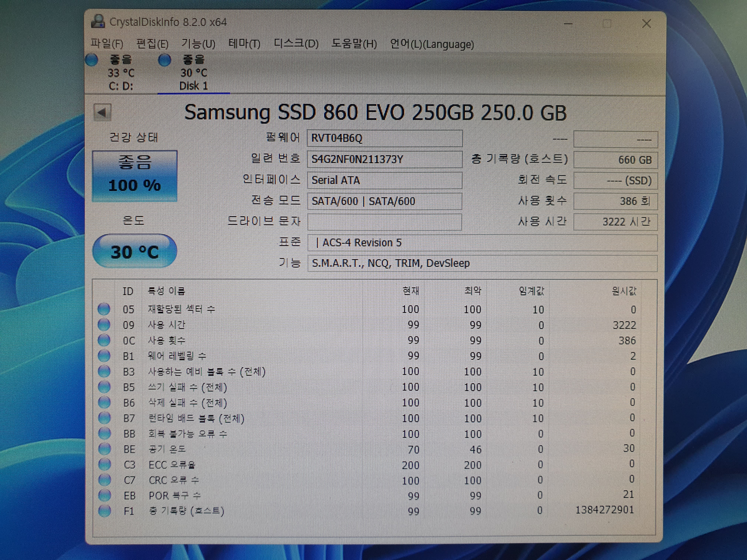Viewport: 747px width, 560px height.
Task: Click the firmware field RVT04B6Q
Action: (x=385, y=138)
